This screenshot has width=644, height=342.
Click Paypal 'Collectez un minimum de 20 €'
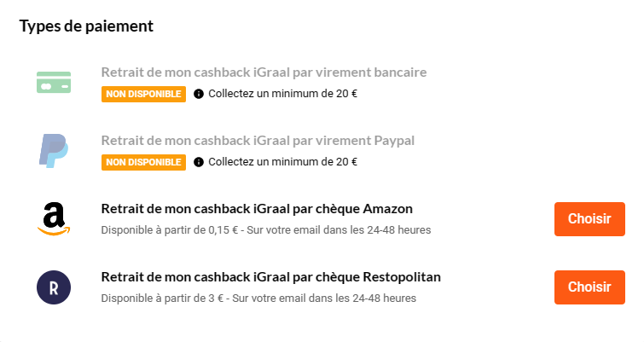282,162
